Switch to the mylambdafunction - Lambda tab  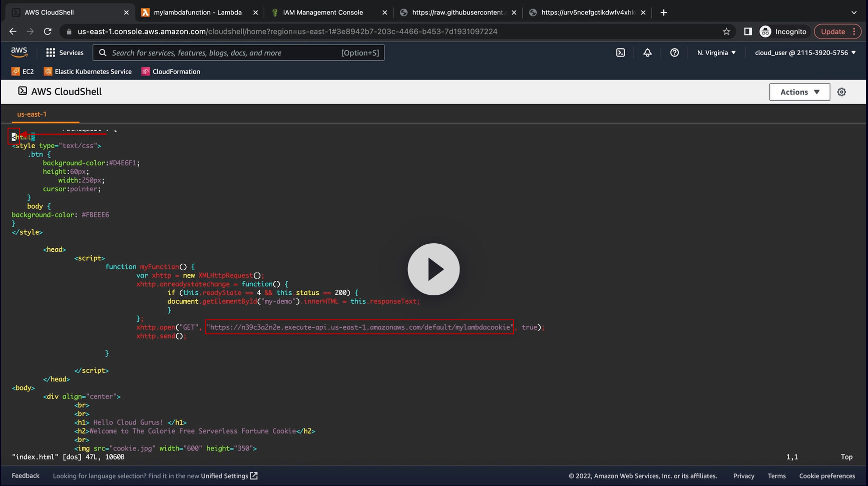click(x=198, y=13)
